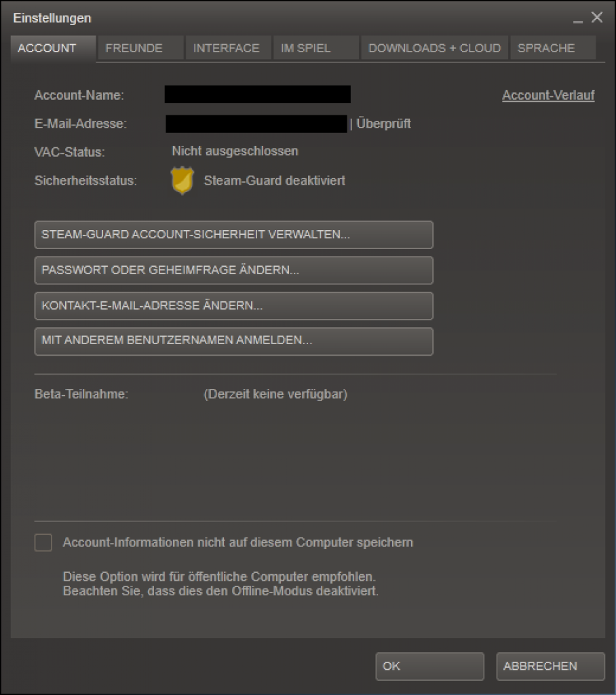Click Kontakt-E-Mail-Adresse ändern button
Viewport: 616px width, 695px height.
point(233,305)
